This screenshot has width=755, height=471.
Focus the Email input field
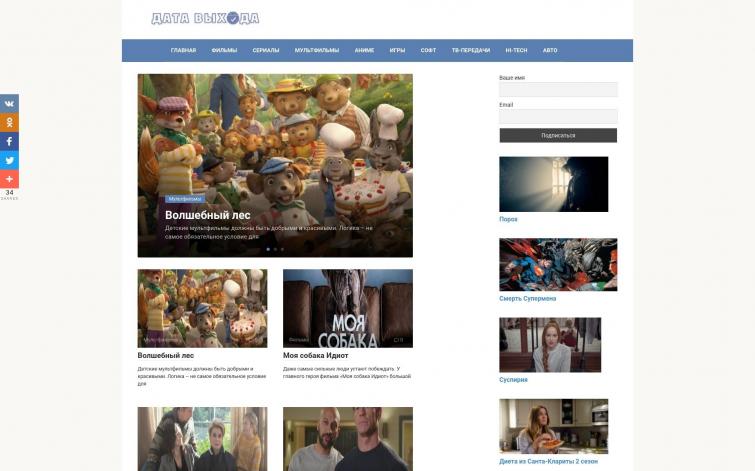tap(558, 116)
